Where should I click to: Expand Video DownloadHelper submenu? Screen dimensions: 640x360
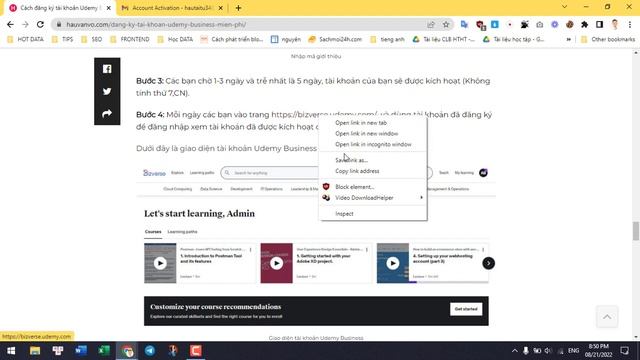pyautogui.click(x=373, y=198)
